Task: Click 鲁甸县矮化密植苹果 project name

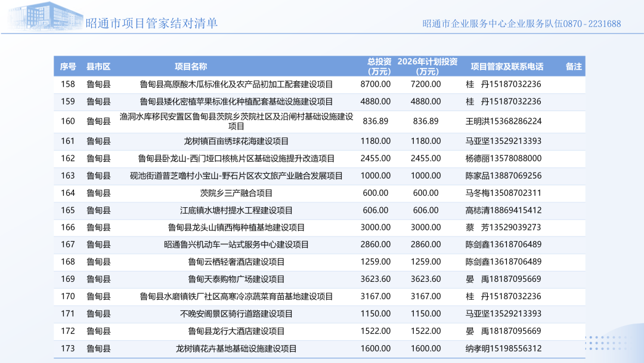Action: click(236, 101)
